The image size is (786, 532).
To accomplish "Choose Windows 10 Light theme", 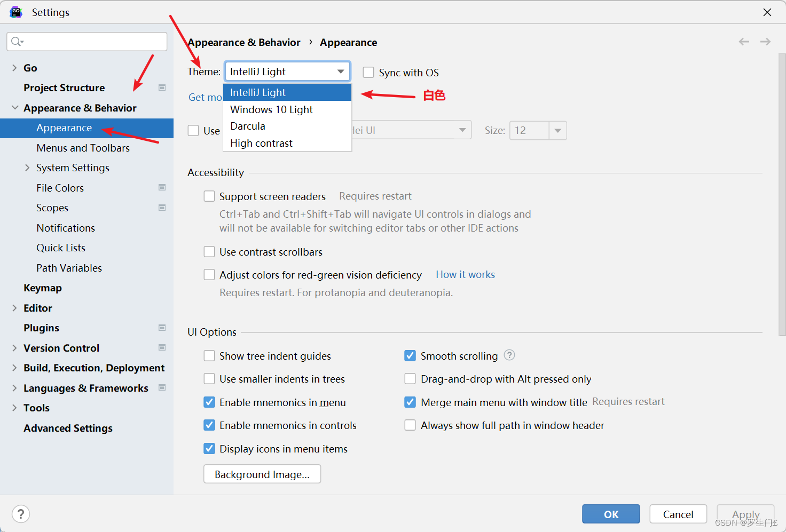I will tap(287, 109).
